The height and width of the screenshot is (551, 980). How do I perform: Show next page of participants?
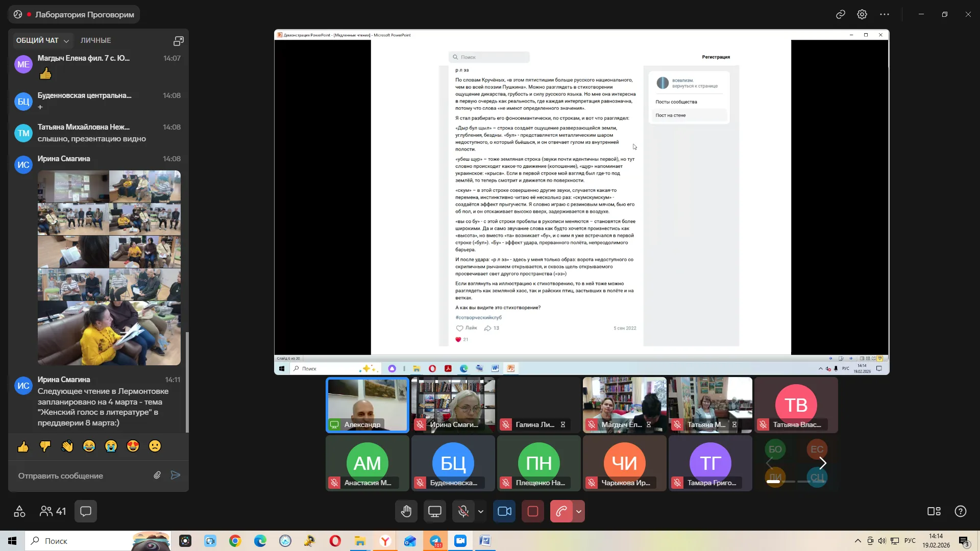tap(823, 463)
